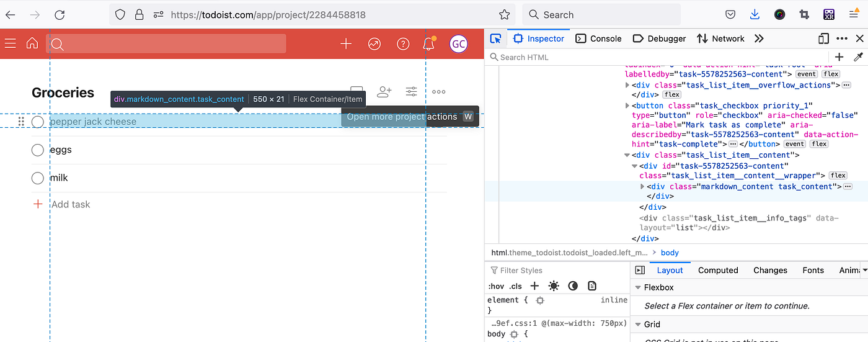868x342 pixels.
Task: Click the html.theme_todoist breadcrumb
Action: [x=569, y=253]
